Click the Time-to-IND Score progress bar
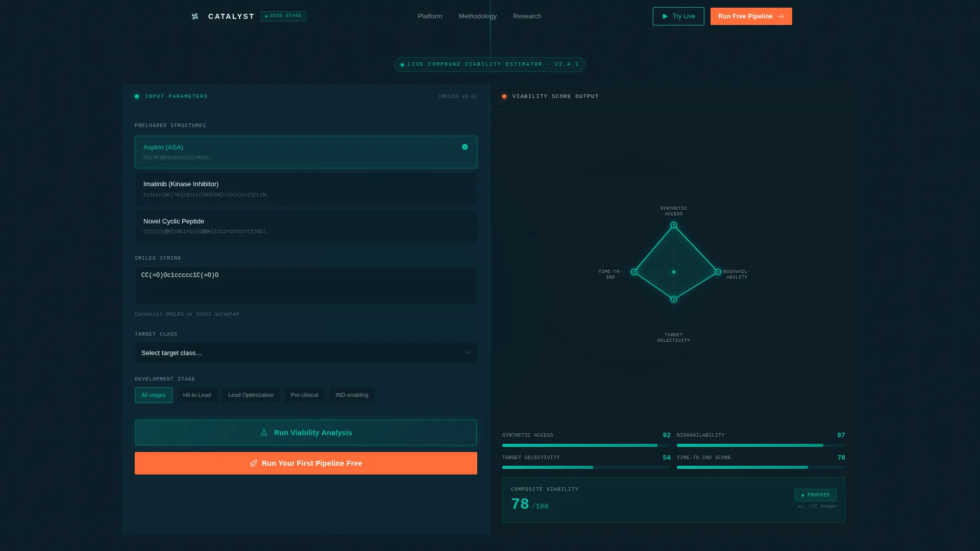The height and width of the screenshot is (551, 980). [x=761, y=467]
